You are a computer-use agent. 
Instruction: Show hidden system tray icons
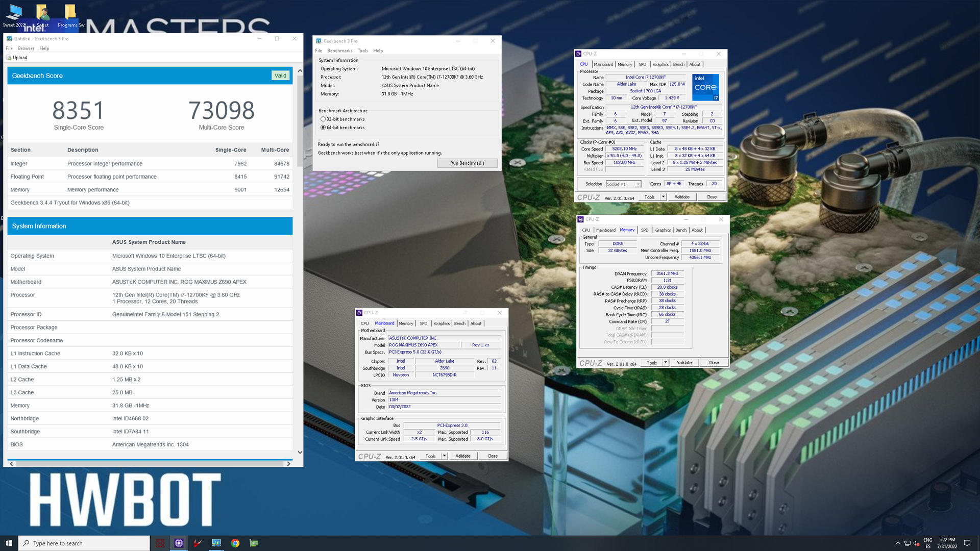[898, 543]
